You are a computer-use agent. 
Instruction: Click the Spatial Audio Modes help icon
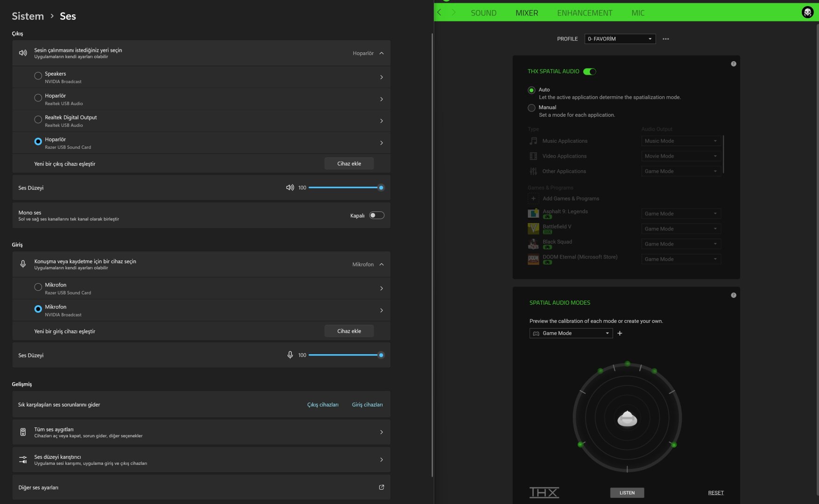coord(734,295)
